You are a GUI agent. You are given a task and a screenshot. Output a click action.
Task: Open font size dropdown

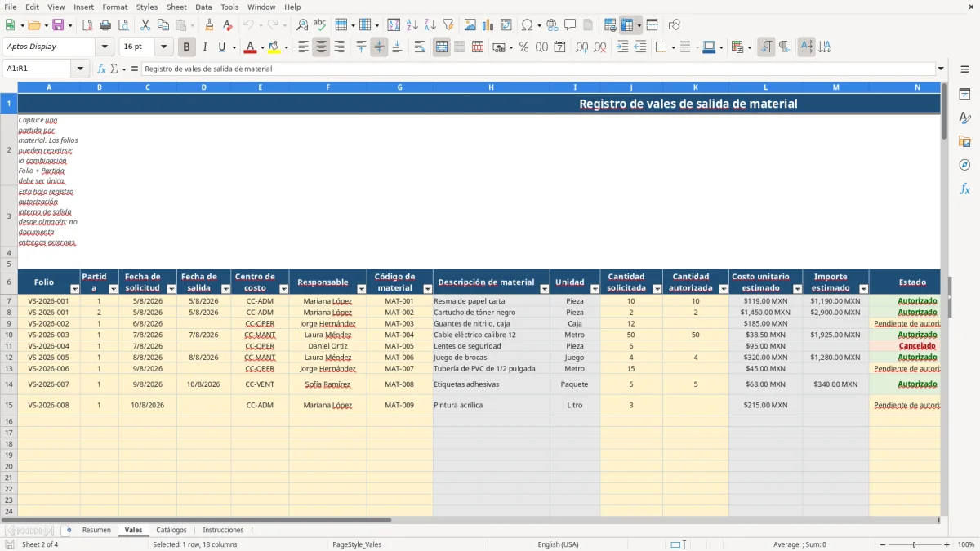(x=163, y=47)
